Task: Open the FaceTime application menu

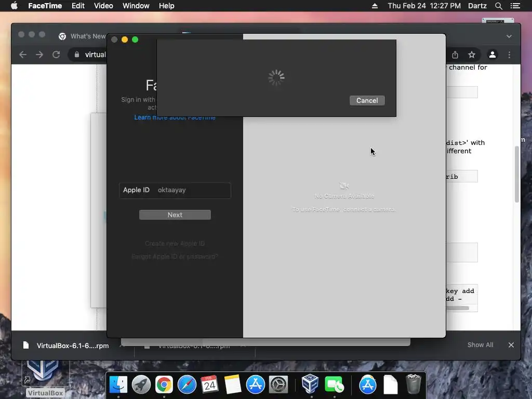Action: coord(45,6)
